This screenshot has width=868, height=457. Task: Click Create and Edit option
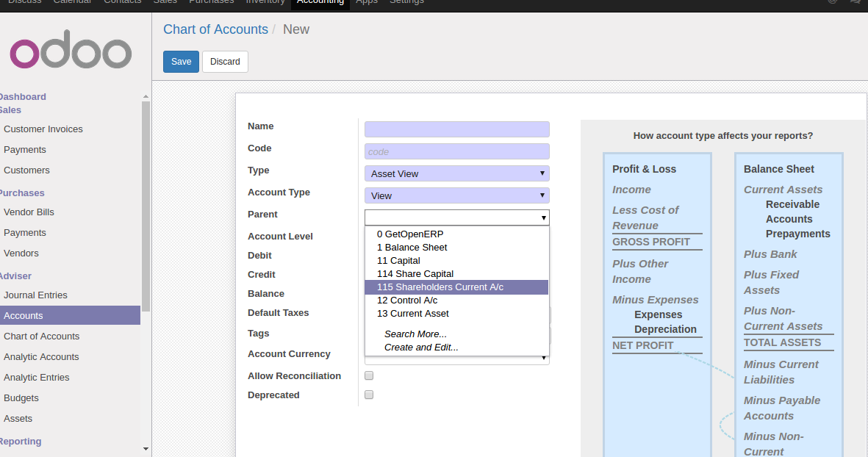(x=421, y=348)
